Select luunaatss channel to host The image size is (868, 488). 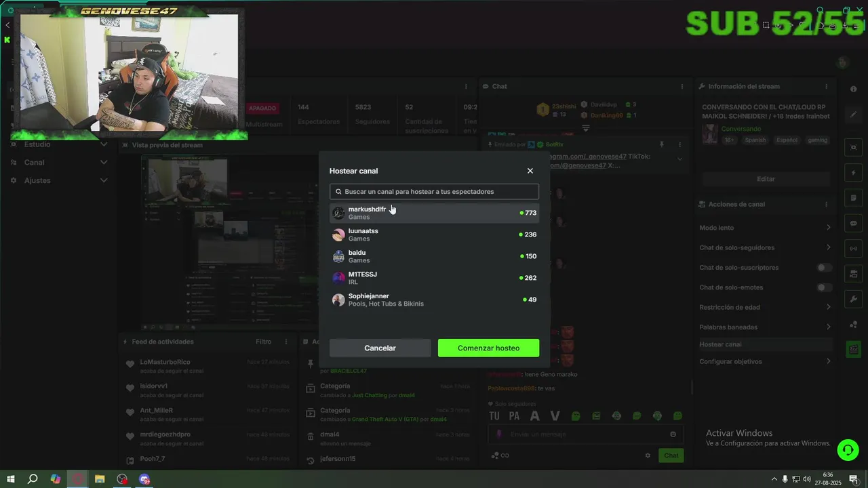[x=434, y=235]
